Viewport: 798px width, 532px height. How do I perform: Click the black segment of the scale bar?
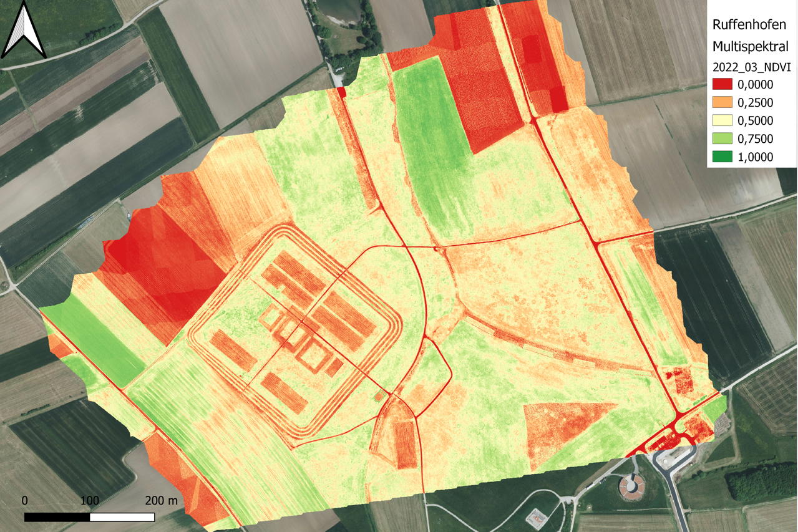(57, 517)
